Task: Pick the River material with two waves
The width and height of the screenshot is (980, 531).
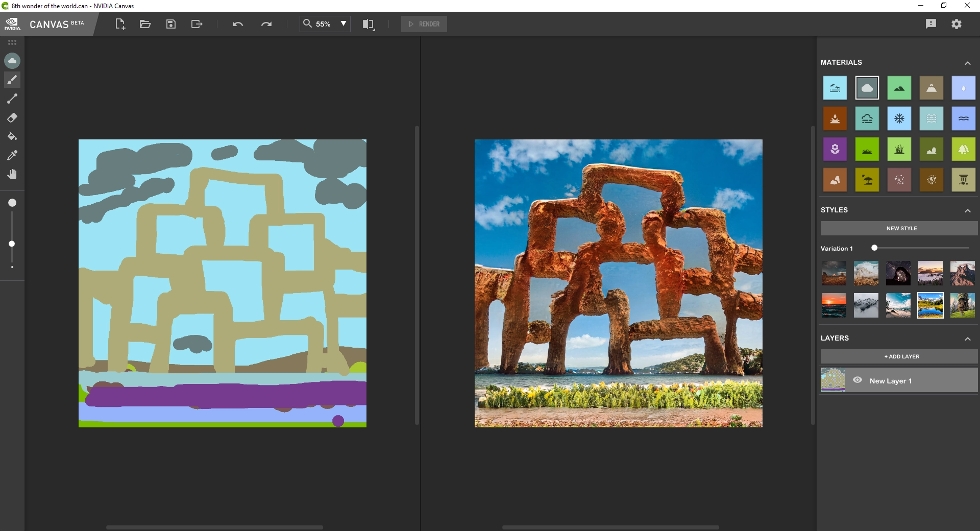Action: click(964, 118)
